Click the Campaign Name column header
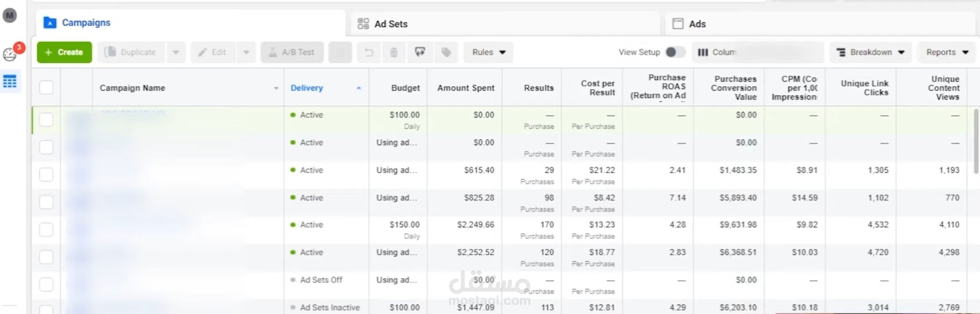Screen dimensions: 980x314 coord(132,88)
